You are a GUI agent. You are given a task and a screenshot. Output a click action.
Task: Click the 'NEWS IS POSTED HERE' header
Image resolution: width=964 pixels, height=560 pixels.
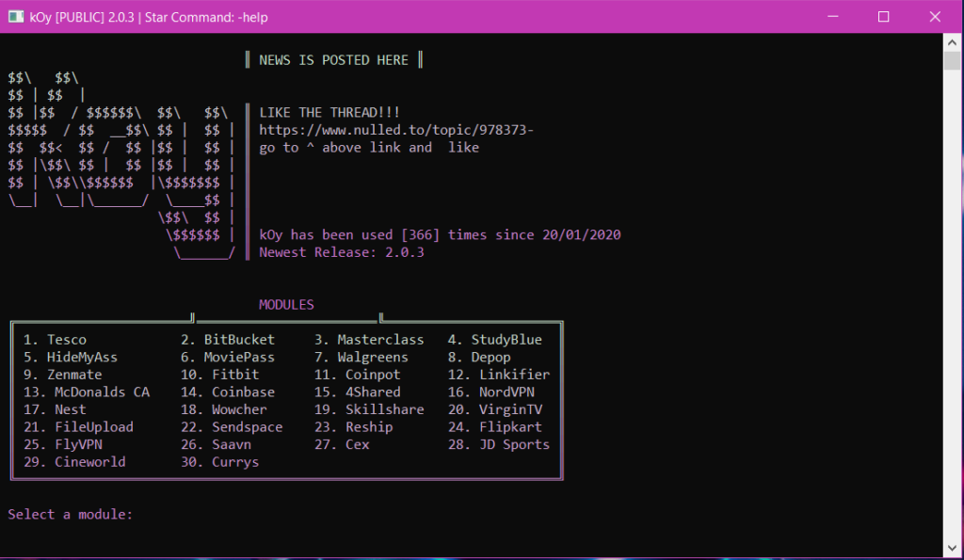(x=334, y=60)
